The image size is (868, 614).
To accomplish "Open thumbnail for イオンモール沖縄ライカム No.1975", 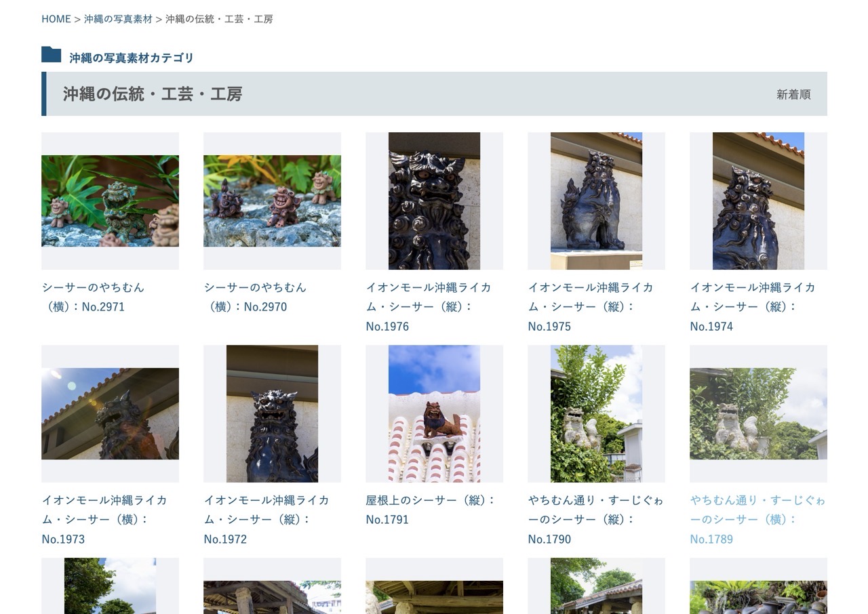I will [596, 201].
